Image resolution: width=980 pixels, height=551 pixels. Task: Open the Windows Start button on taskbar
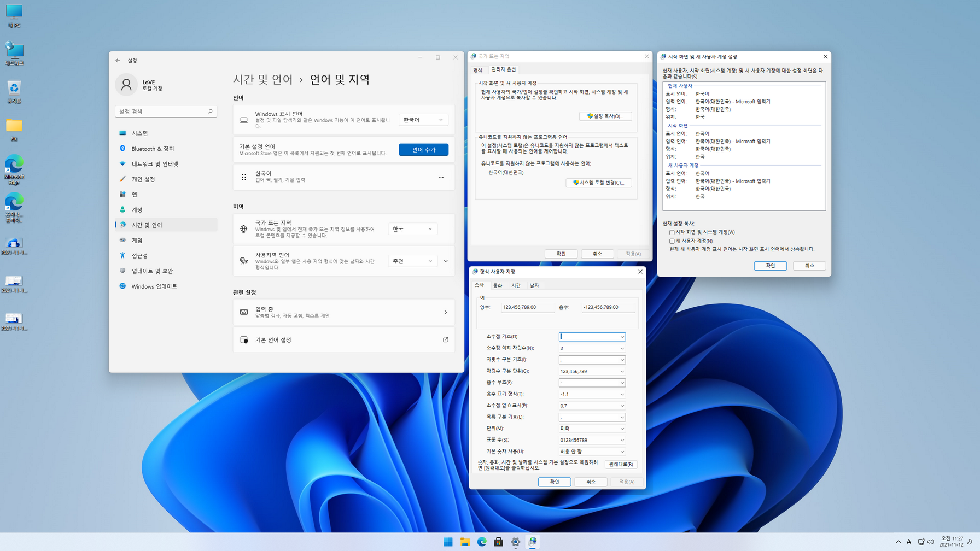(448, 542)
